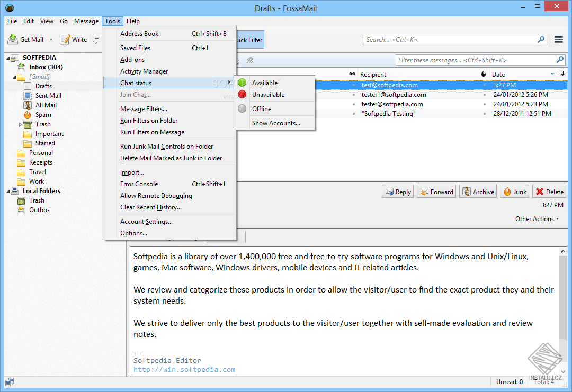Choose Options... in the Tools menu

[x=170, y=233]
